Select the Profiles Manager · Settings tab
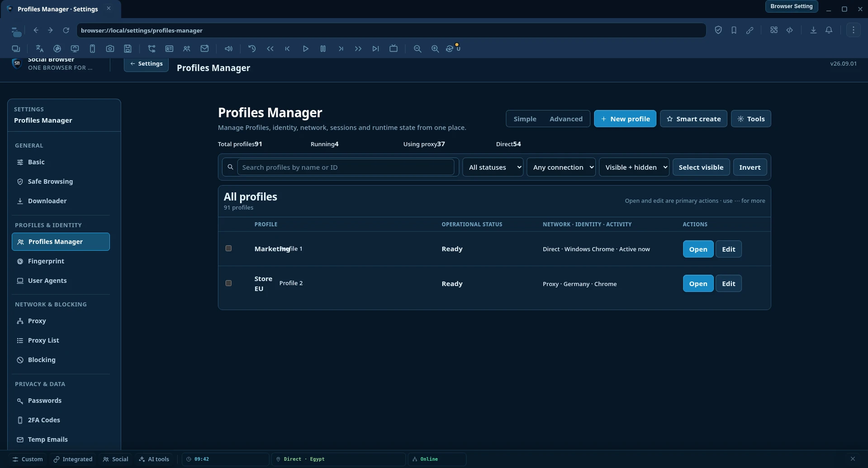 [x=61, y=9]
